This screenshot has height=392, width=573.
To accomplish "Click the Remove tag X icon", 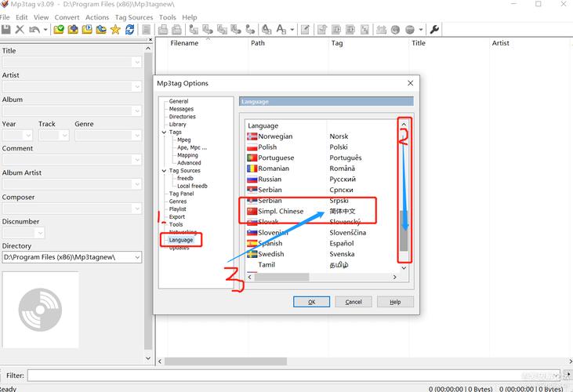I will tap(20, 30).
